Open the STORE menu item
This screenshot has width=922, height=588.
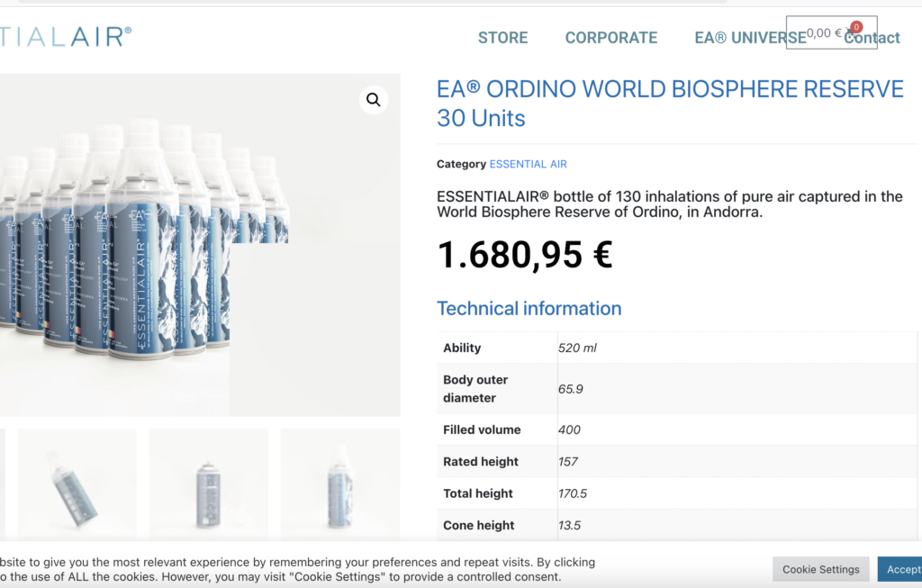pos(502,38)
